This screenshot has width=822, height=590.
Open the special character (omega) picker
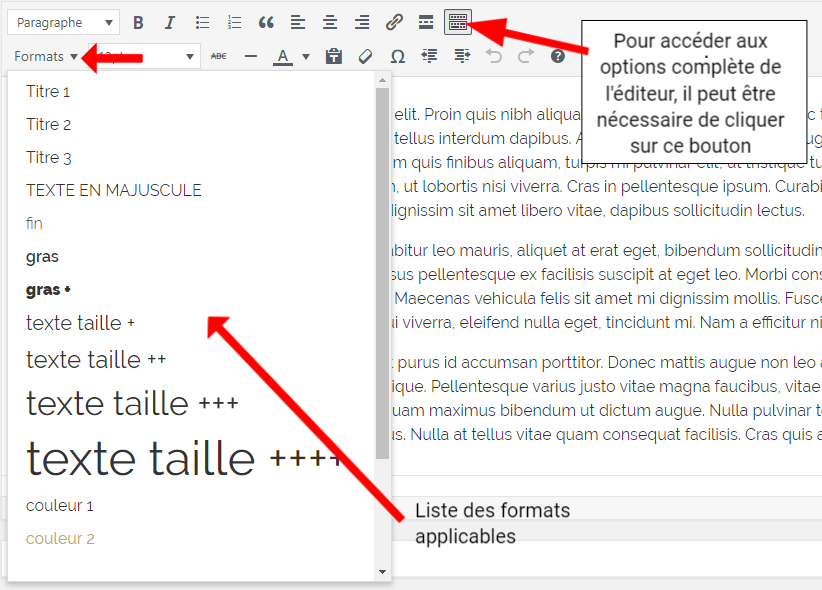397,57
